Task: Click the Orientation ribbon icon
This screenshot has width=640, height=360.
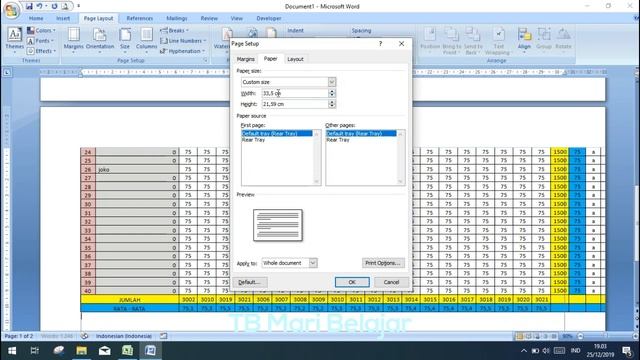Action: click(100, 40)
